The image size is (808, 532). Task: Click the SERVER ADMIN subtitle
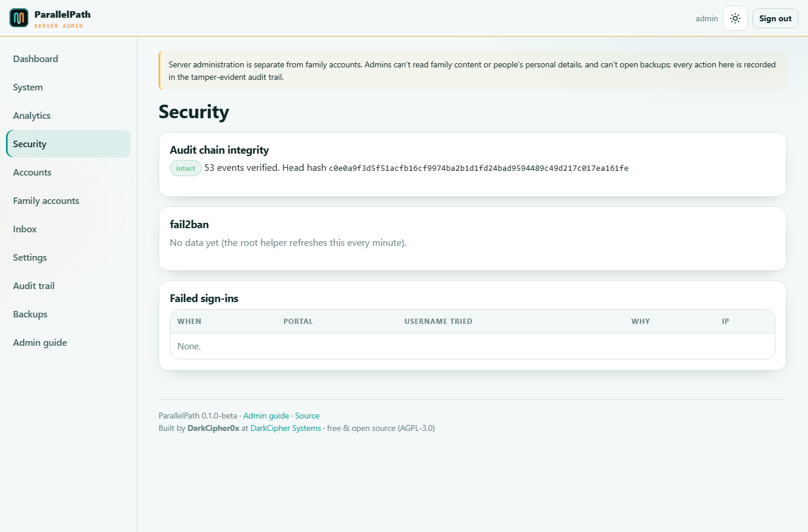(x=59, y=26)
